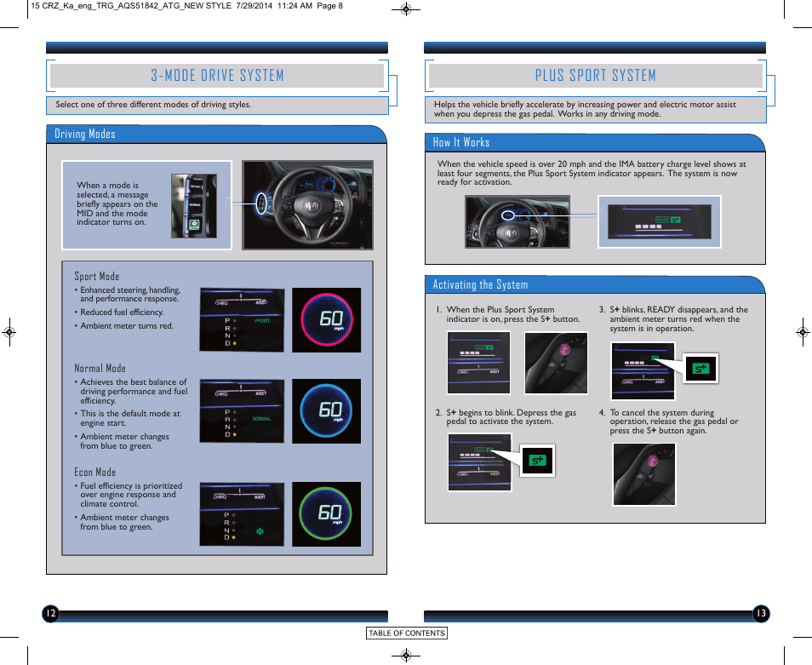
Task: Click the 'When a mode is selected' note
Action: click(x=117, y=204)
